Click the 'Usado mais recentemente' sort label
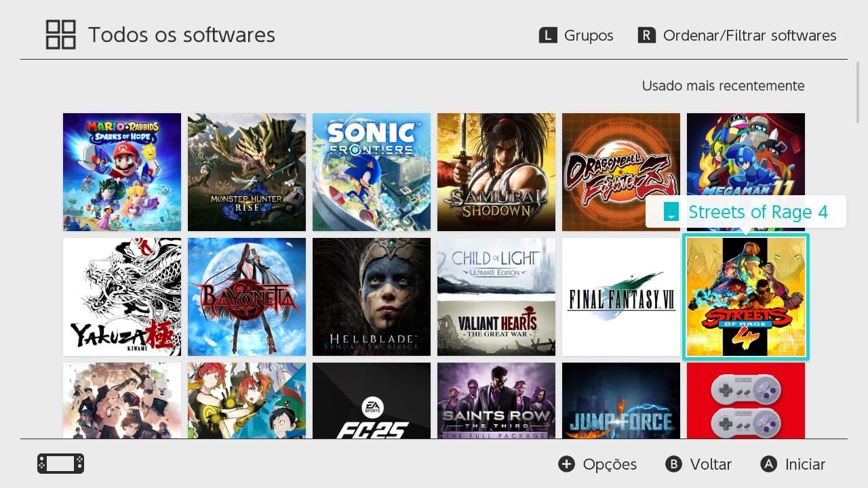The image size is (868, 488). (x=723, y=86)
